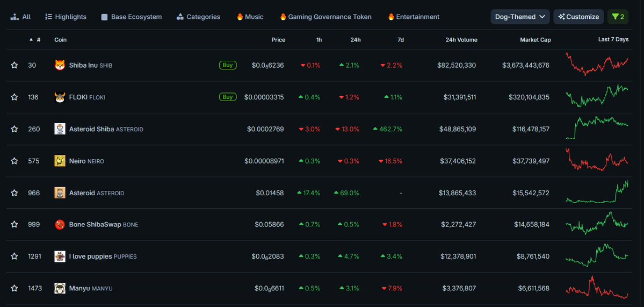Click the I love puppies logo
The width and height of the screenshot is (644, 307).
(x=60, y=256)
